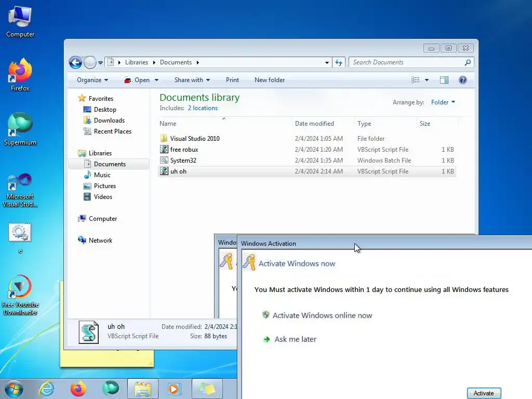532x399 pixels.
Task: Select Network in navigation pane
Action: pyautogui.click(x=95, y=240)
